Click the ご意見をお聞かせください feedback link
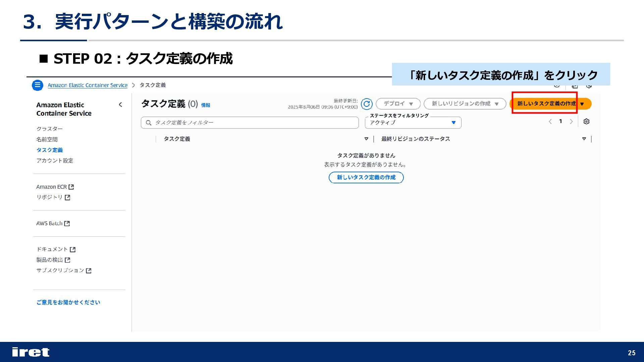The height and width of the screenshot is (362, 644). click(x=68, y=302)
